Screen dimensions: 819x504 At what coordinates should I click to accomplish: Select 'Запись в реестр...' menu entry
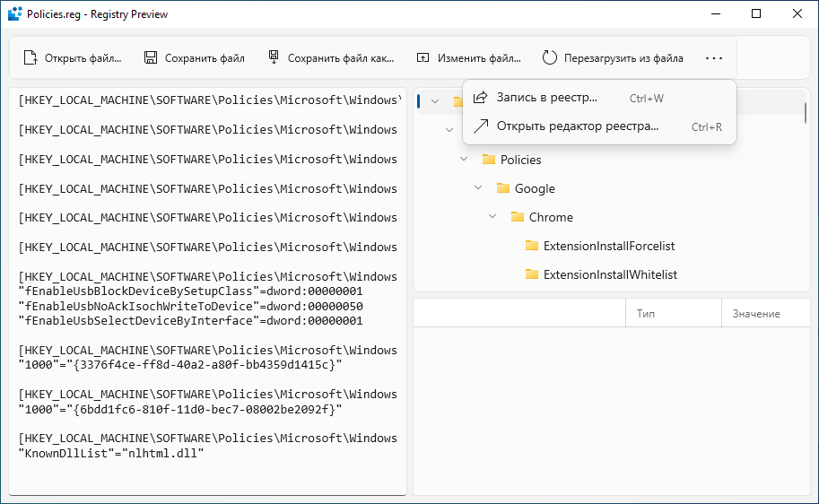[x=599, y=98]
